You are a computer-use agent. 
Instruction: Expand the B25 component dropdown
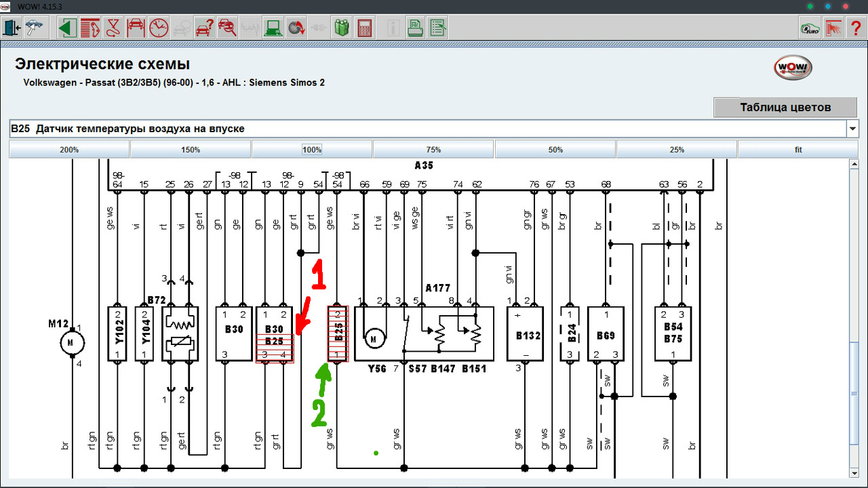coord(852,128)
